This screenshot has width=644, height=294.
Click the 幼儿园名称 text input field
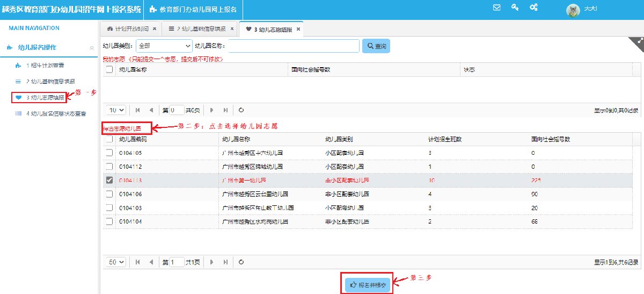click(294, 46)
